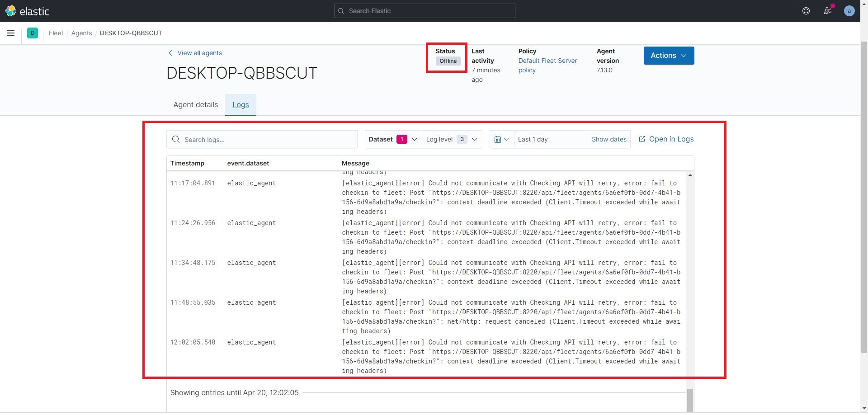
Task: Click the log list scroll-up arrow
Action: click(690, 175)
